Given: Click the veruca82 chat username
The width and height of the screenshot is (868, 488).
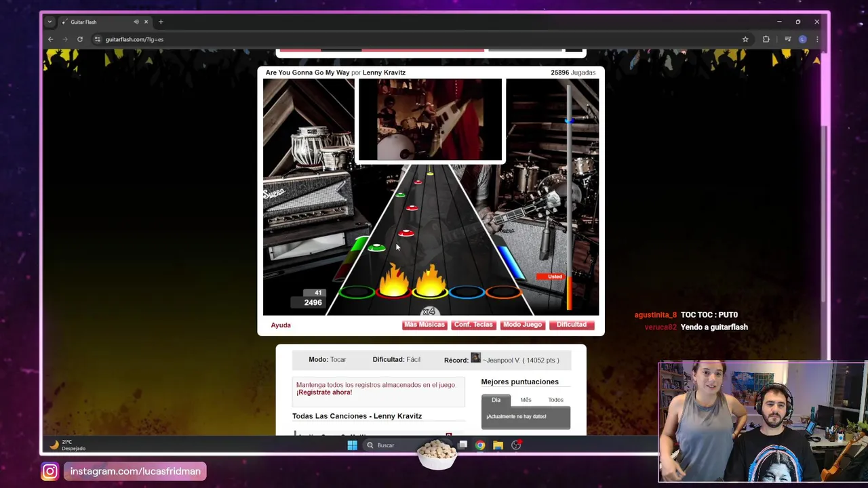Looking at the screenshot, I should point(660,327).
